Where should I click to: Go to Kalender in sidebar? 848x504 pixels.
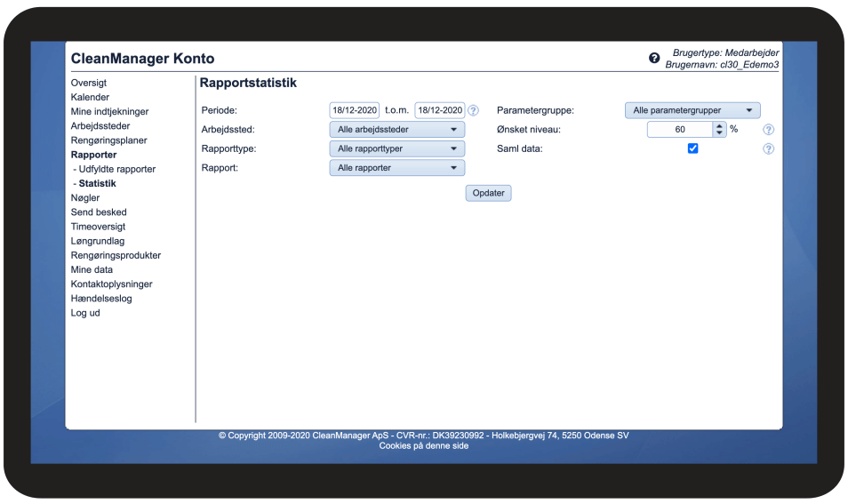91,97
